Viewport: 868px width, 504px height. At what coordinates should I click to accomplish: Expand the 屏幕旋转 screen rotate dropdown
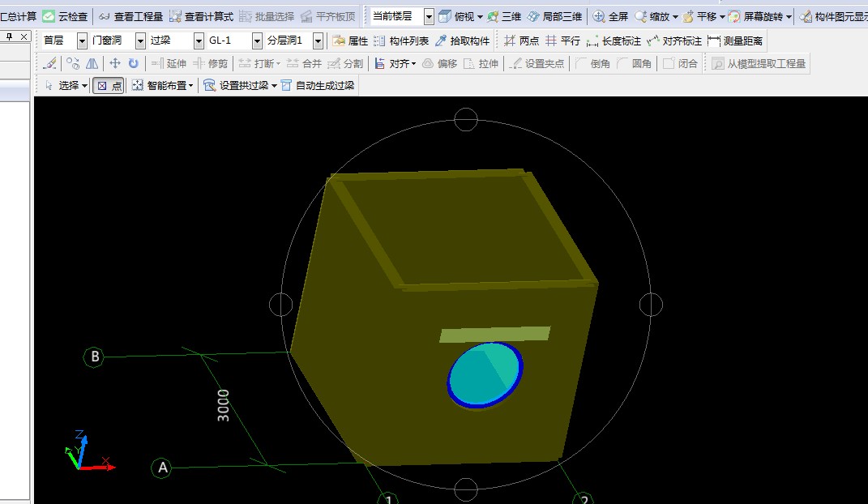(x=789, y=17)
